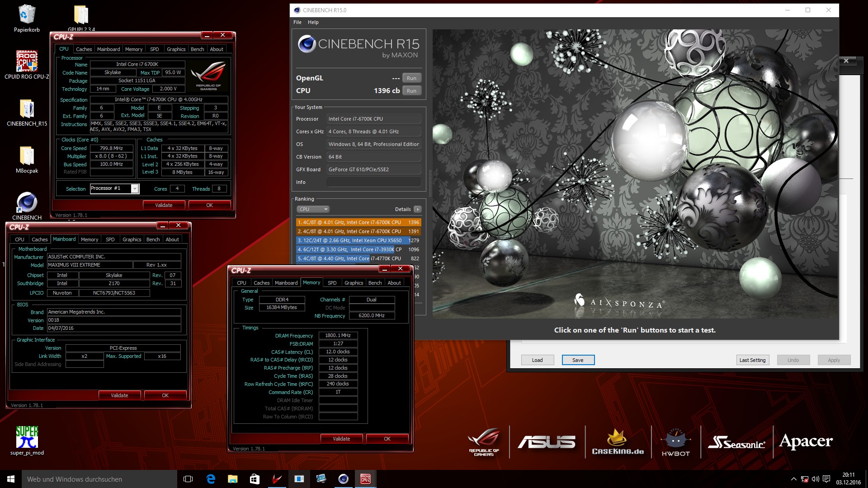
Task: Show the Ranking Details arrow in Cinebench
Action: click(x=418, y=209)
